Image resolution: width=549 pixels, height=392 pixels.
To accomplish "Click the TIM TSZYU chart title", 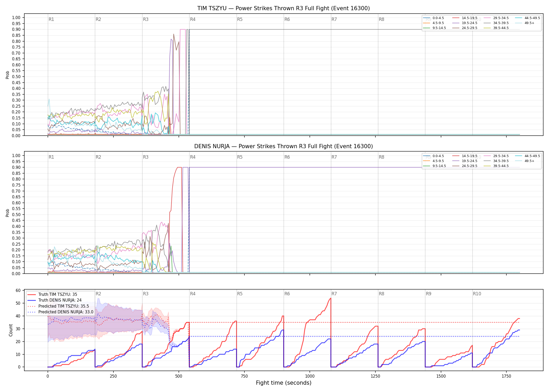I will pos(283,8).
